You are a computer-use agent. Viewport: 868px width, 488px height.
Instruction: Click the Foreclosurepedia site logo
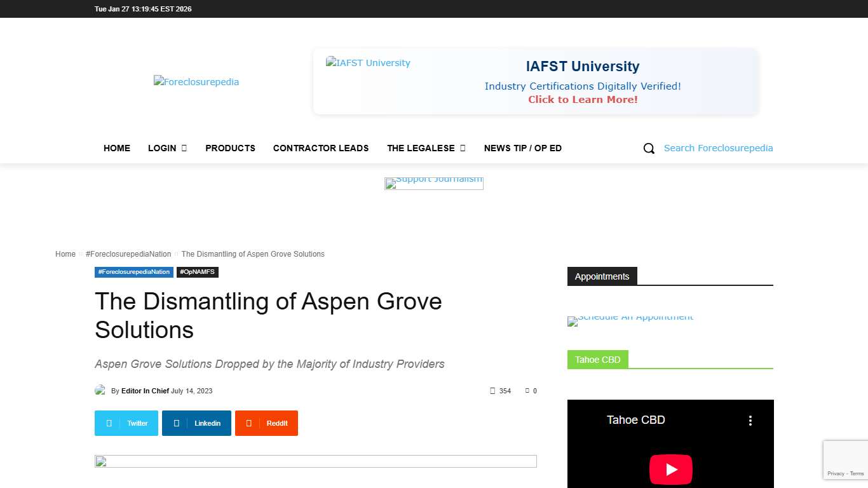pos(196,81)
